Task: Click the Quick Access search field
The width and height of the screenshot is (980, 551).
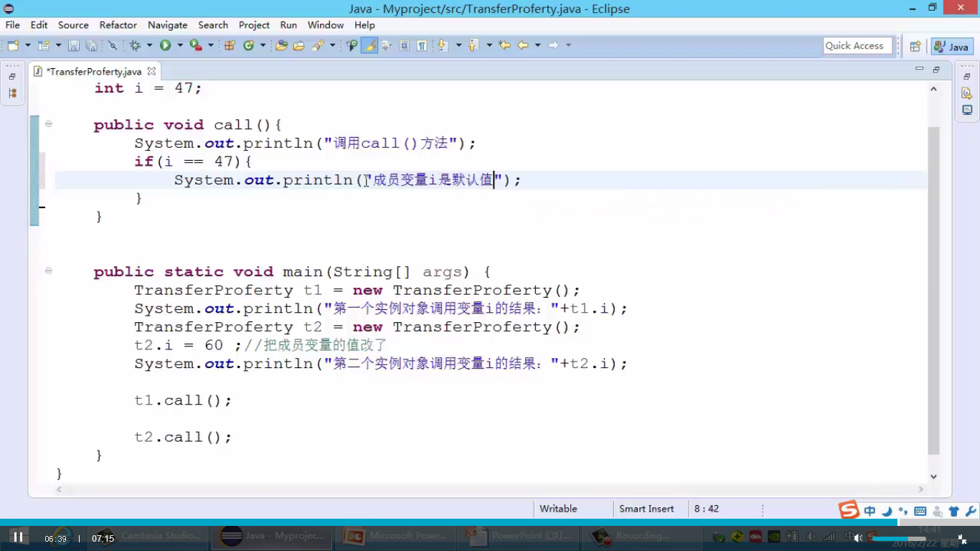Action: point(857,45)
